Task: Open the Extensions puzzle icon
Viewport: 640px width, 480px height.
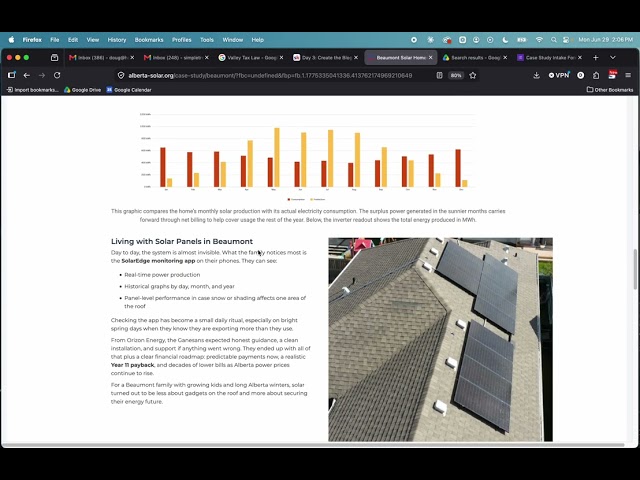Action: pos(596,75)
